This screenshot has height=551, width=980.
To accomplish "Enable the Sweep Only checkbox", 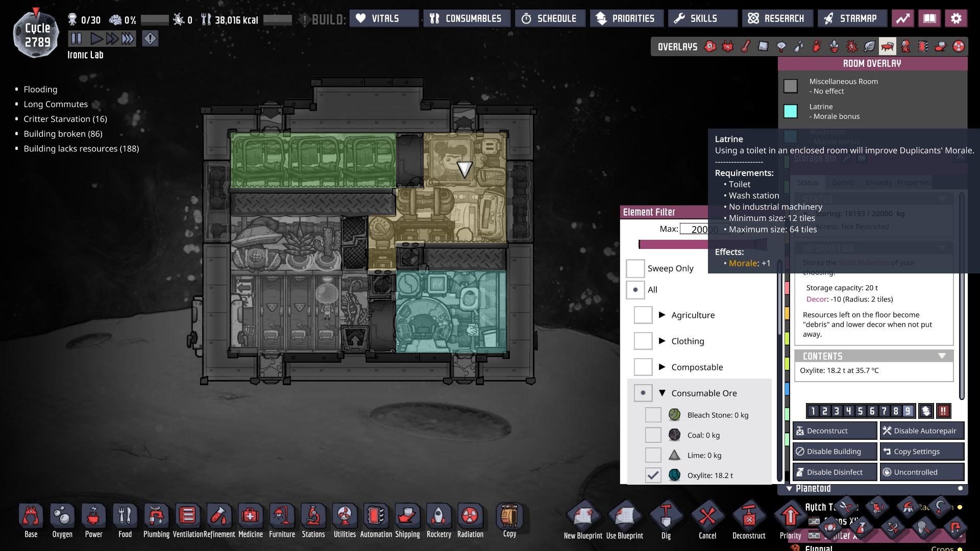I will [635, 268].
